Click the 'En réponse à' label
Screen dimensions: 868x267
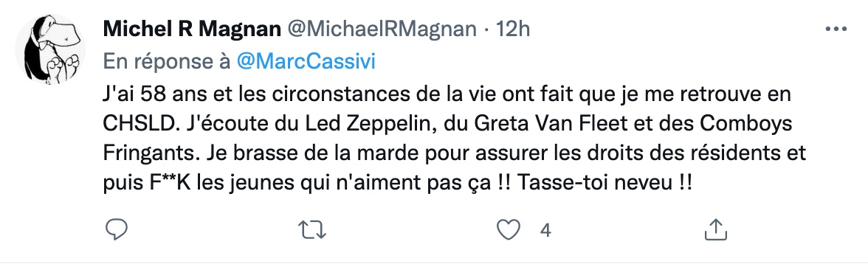[x=167, y=62]
